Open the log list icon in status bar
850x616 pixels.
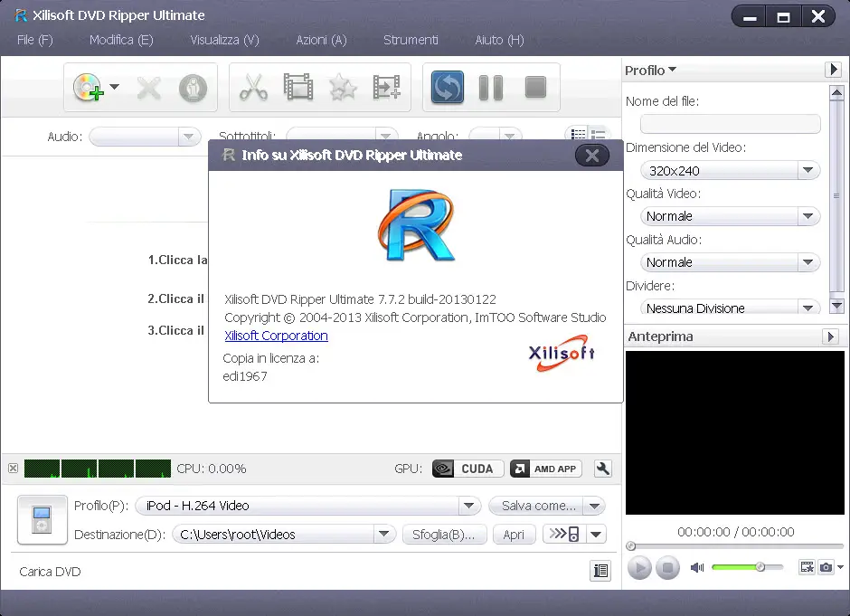[600, 571]
